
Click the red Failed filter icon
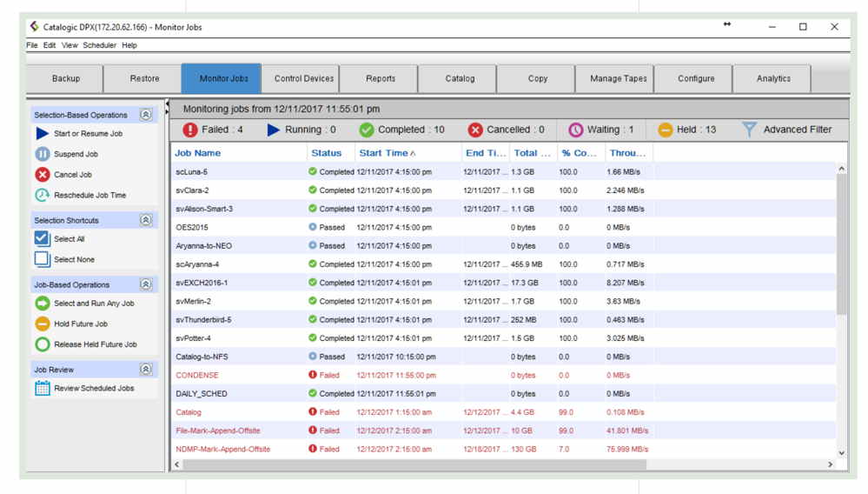coord(190,130)
